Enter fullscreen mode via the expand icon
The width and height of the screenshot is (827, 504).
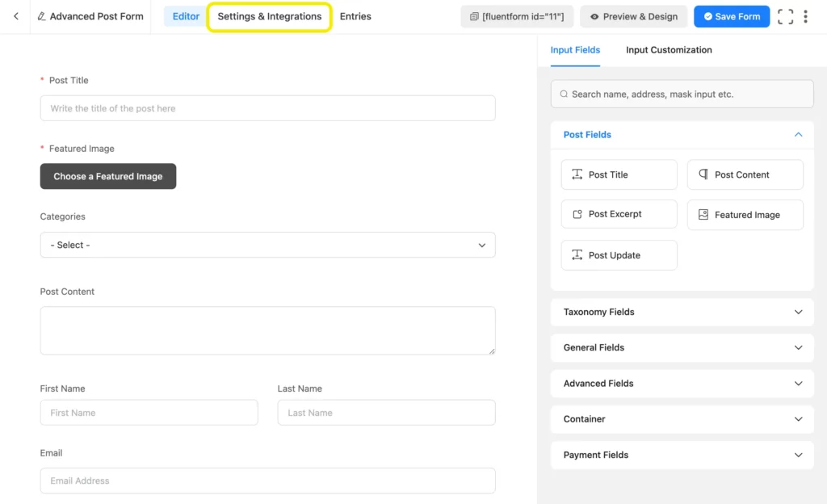pos(785,16)
